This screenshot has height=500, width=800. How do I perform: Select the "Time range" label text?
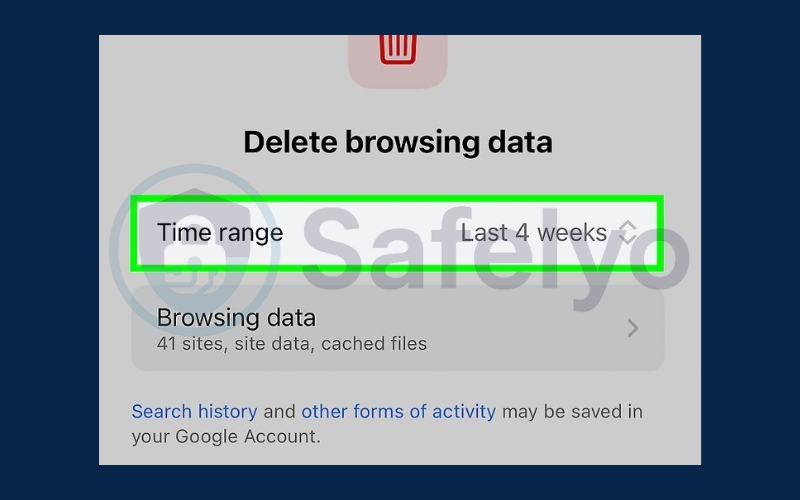point(220,233)
